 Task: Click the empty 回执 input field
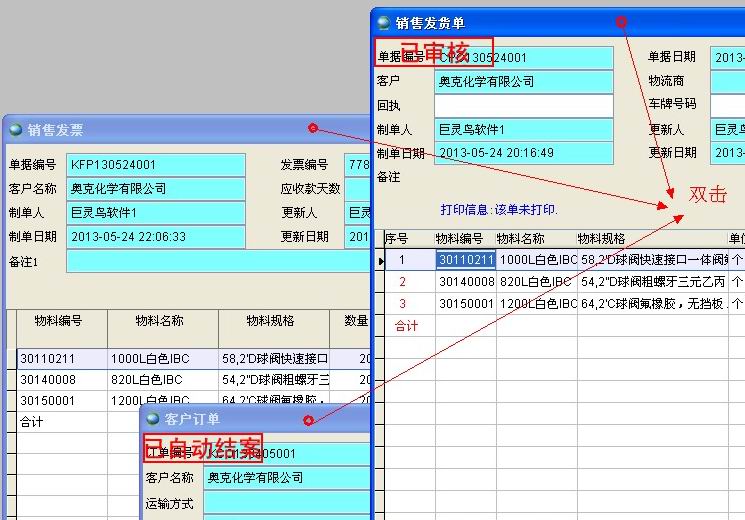[523, 105]
